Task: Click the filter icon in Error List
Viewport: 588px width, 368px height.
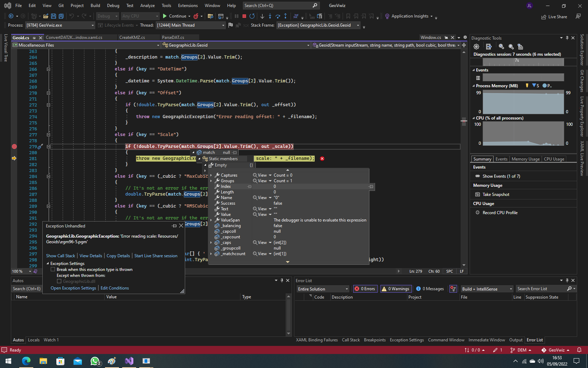Action: (453, 289)
